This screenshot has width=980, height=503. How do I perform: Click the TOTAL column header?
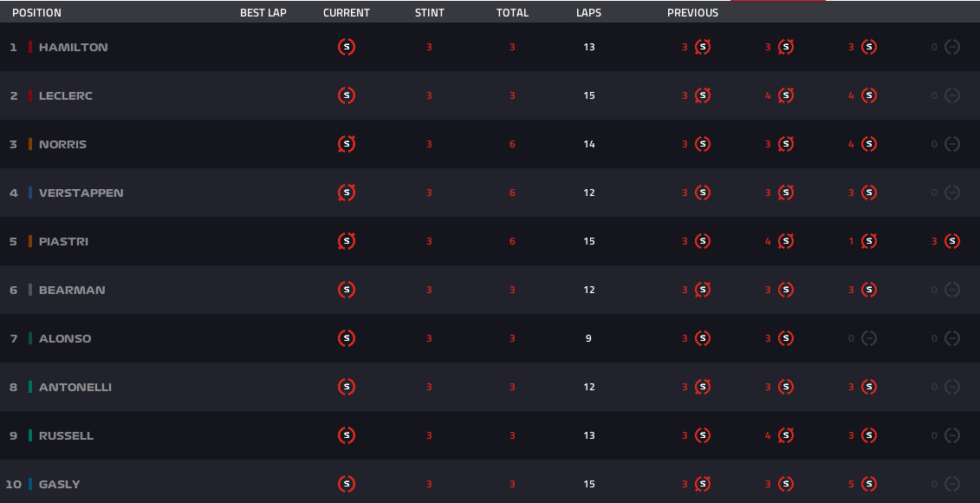tap(512, 12)
